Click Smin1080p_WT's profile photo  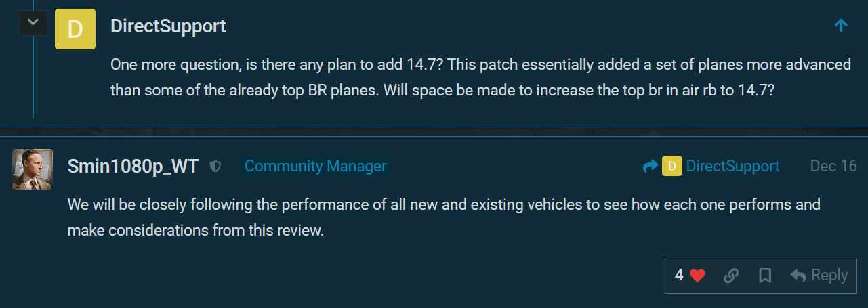33,169
